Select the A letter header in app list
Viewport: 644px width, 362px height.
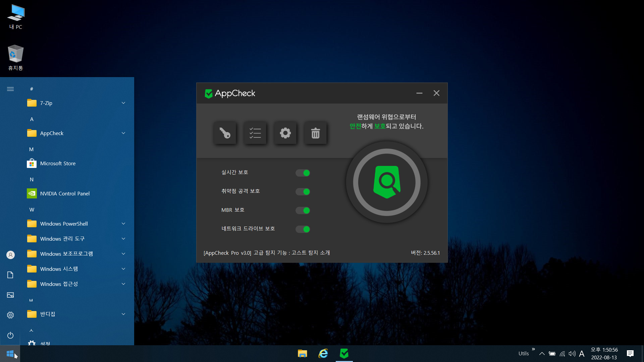tap(32, 119)
